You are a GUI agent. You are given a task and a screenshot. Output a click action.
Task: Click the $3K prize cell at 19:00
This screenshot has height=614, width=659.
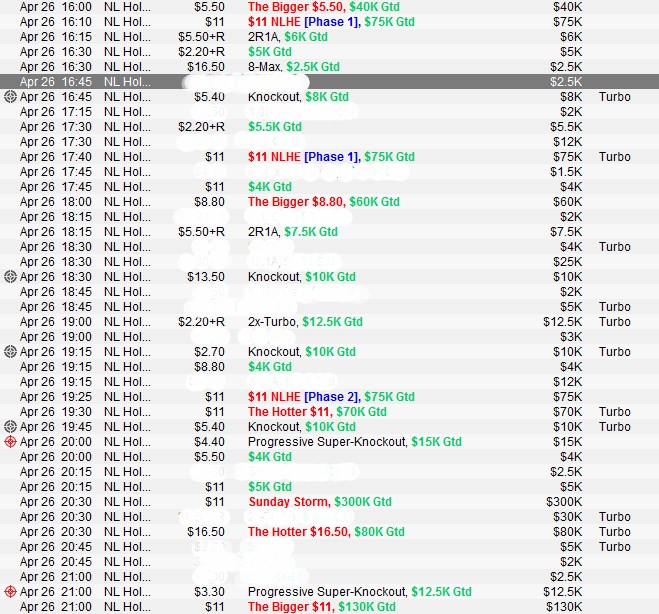(571, 337)
